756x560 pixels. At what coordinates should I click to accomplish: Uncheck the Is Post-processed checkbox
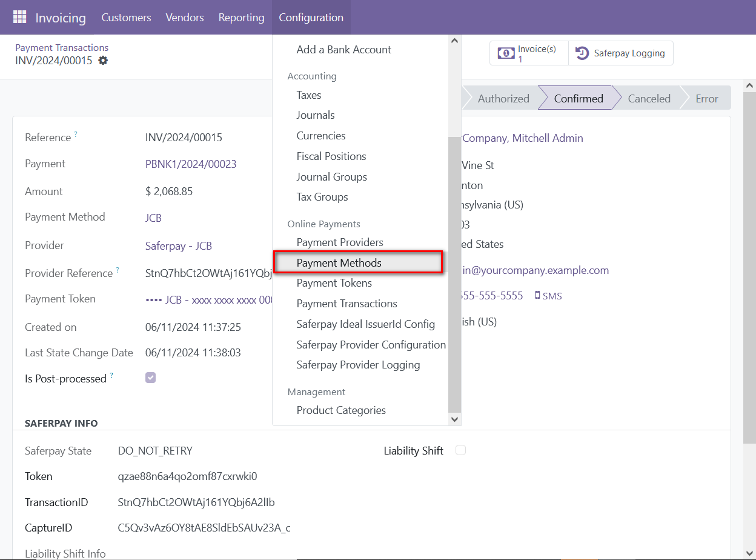click(150, 378)
